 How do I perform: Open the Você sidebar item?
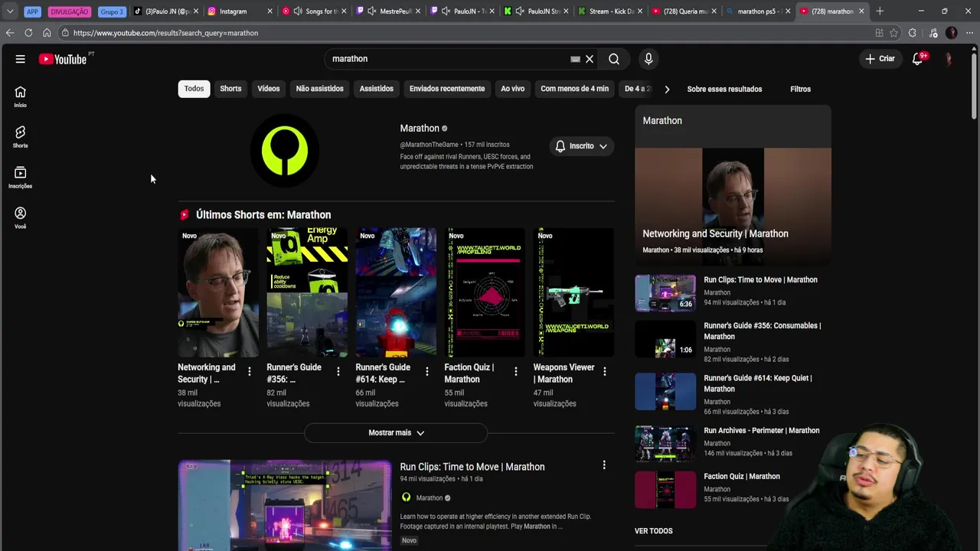[x=21, y=218]
